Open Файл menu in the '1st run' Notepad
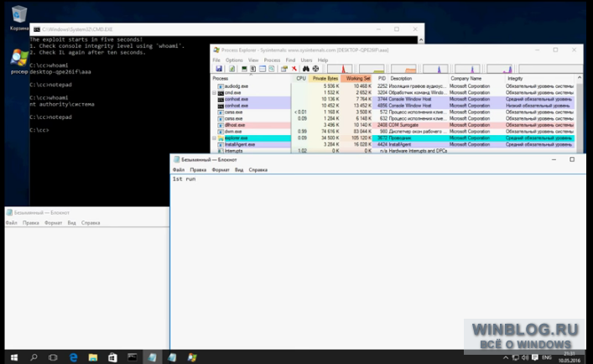The height and width of the screenshot is (364, 593). [179, 169]
